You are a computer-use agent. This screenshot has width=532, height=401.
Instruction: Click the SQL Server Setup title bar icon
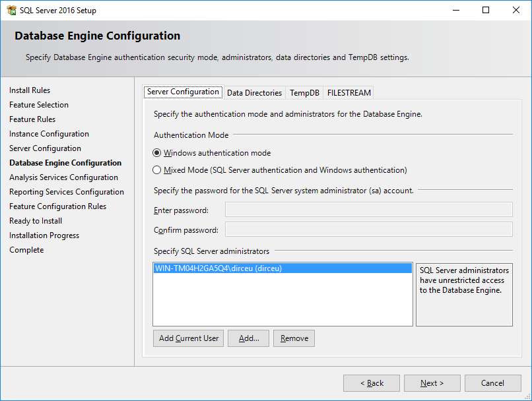11,10
